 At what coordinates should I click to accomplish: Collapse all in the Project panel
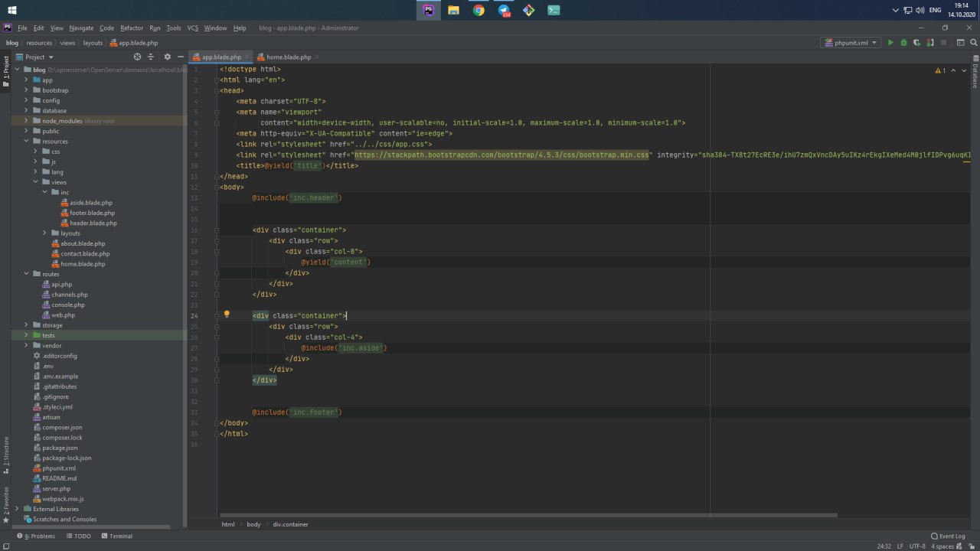[151, 57]
